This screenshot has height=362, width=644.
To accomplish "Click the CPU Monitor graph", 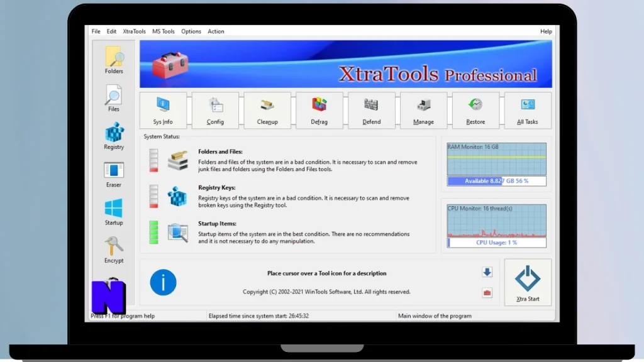I will click(x=497, y=221).
